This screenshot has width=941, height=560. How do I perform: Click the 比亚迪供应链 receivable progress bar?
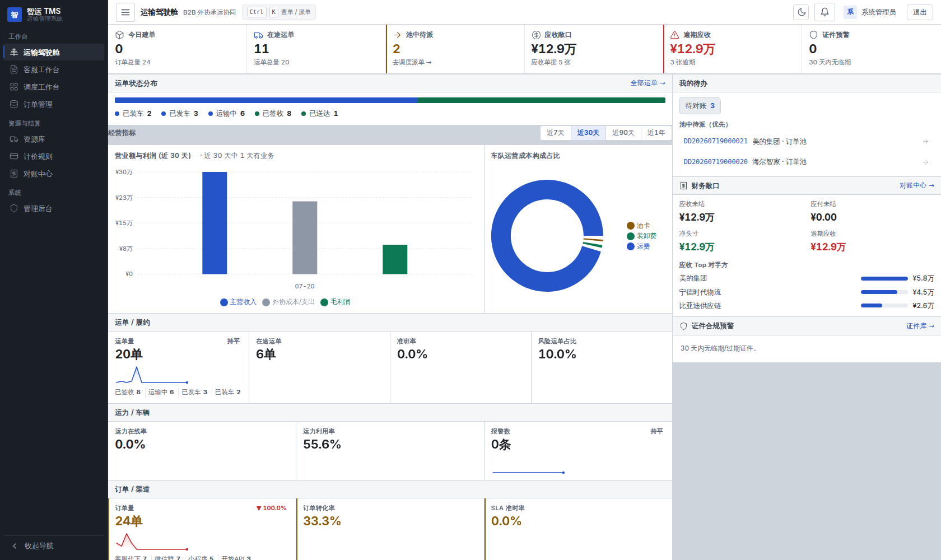[884, 305]
